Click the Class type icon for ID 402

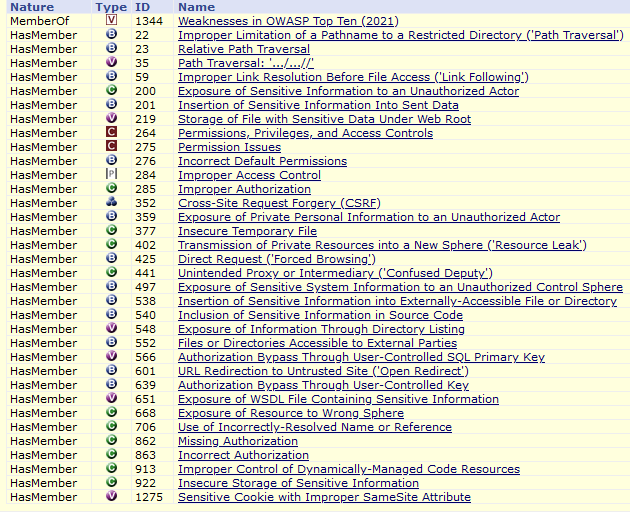point(111,244)
